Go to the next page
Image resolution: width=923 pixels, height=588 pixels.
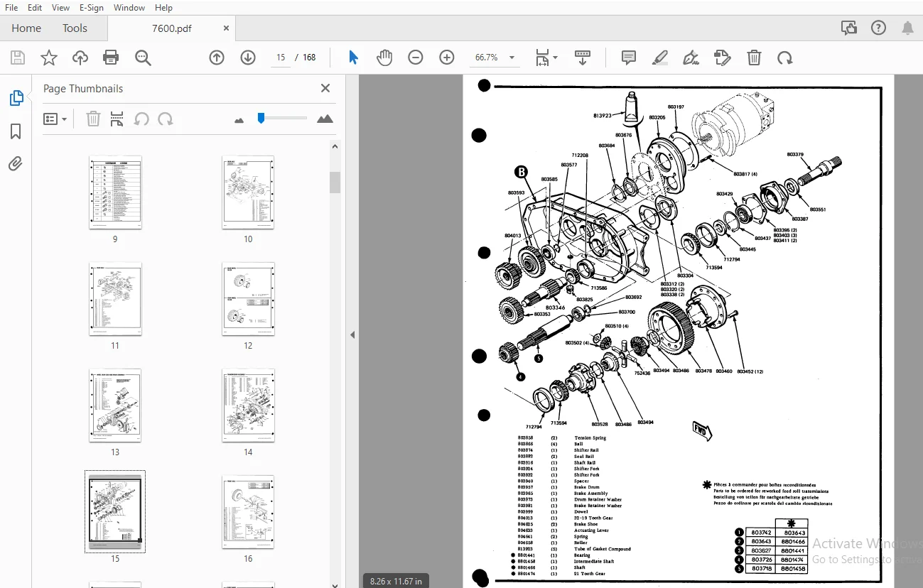point(248,58)
